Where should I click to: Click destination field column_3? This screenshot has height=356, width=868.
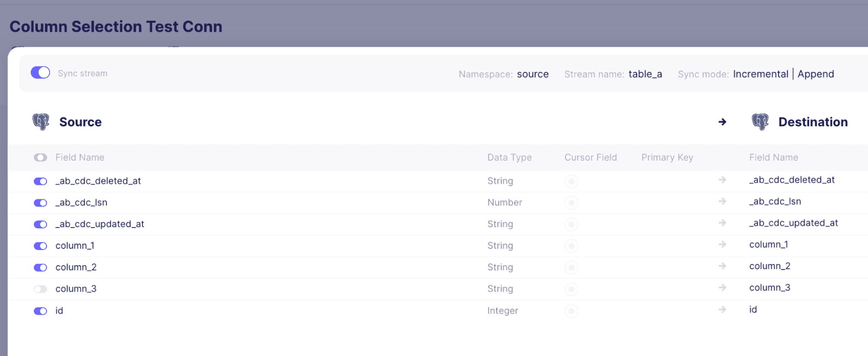(770, 288)
